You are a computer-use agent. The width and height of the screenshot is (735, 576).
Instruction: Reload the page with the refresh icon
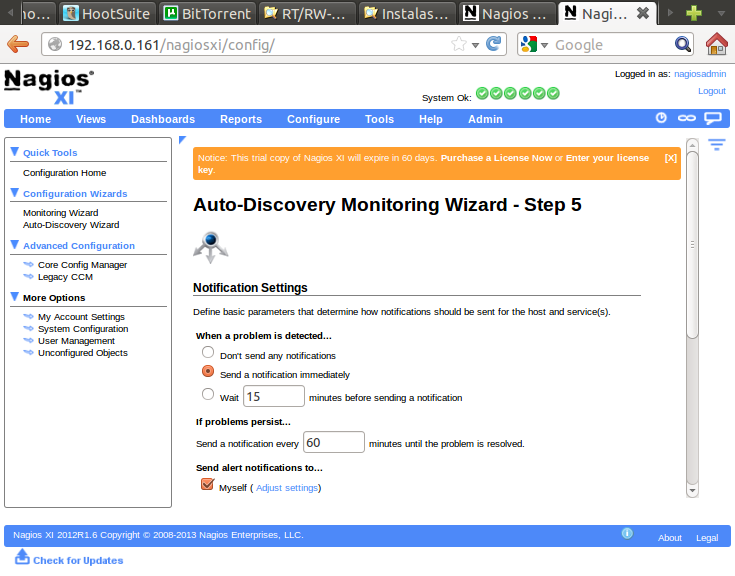pyautogui.click(x=493, y=44)
